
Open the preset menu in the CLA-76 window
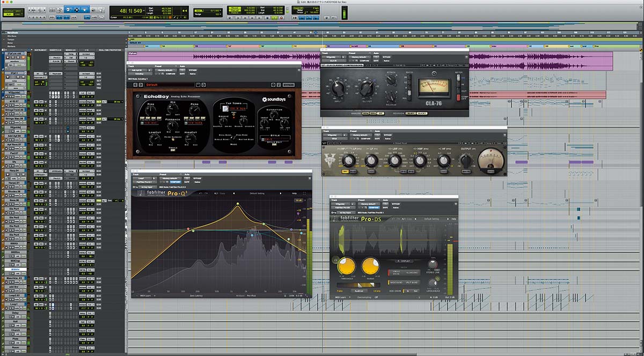[360, 57]
